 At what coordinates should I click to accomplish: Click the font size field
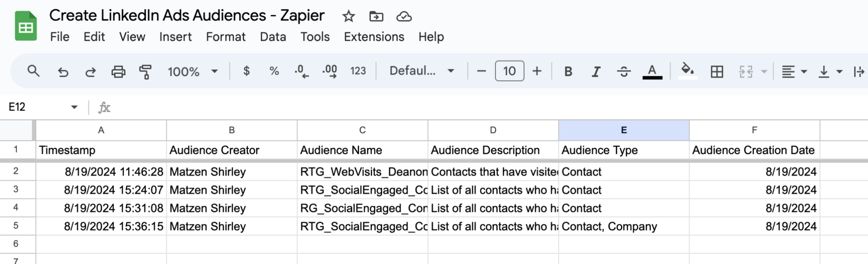(509, 71)
